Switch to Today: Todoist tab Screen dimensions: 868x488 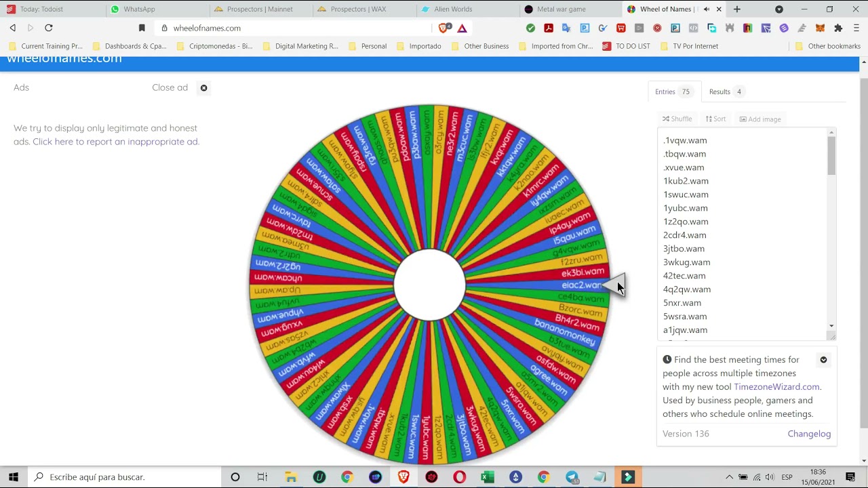tap(52, 9)
